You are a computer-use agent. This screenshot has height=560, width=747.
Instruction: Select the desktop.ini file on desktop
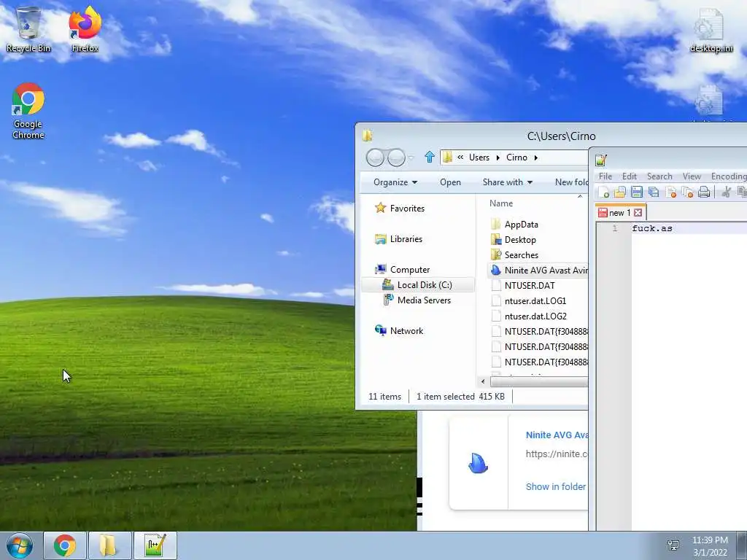point(711,30)
